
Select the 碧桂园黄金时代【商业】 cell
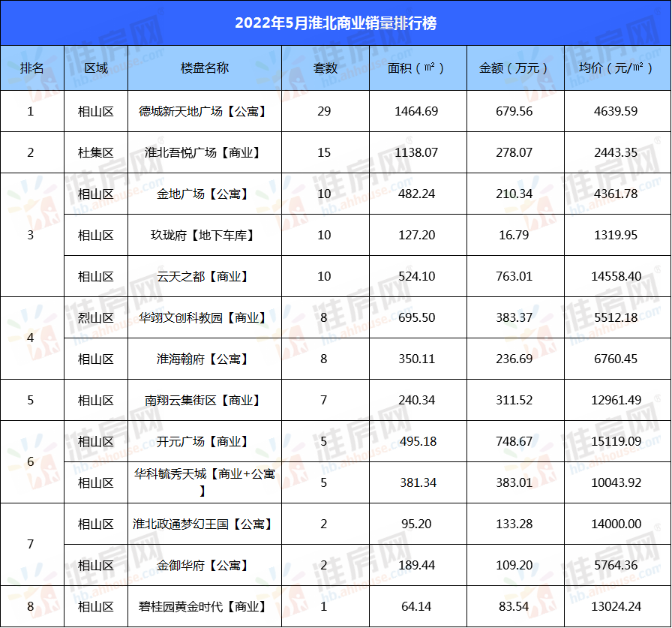coord(204,606)
